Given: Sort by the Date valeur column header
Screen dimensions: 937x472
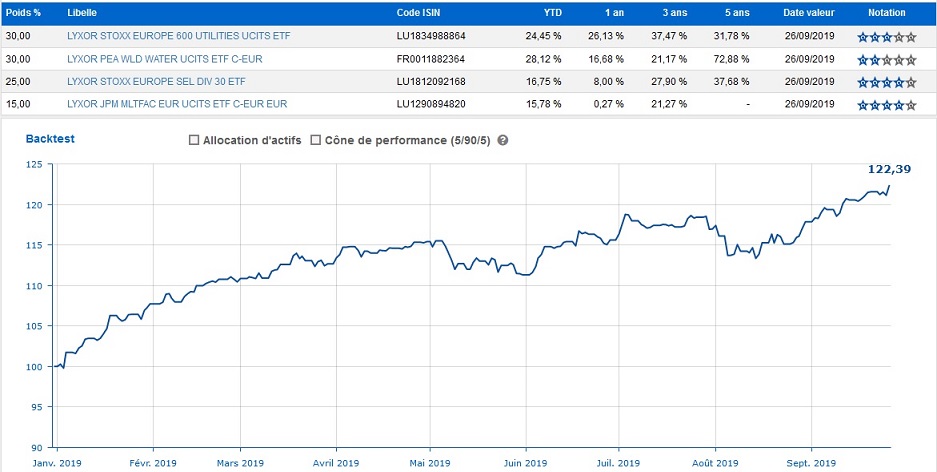Looking at the screenshot, I should tap(809, 13).
